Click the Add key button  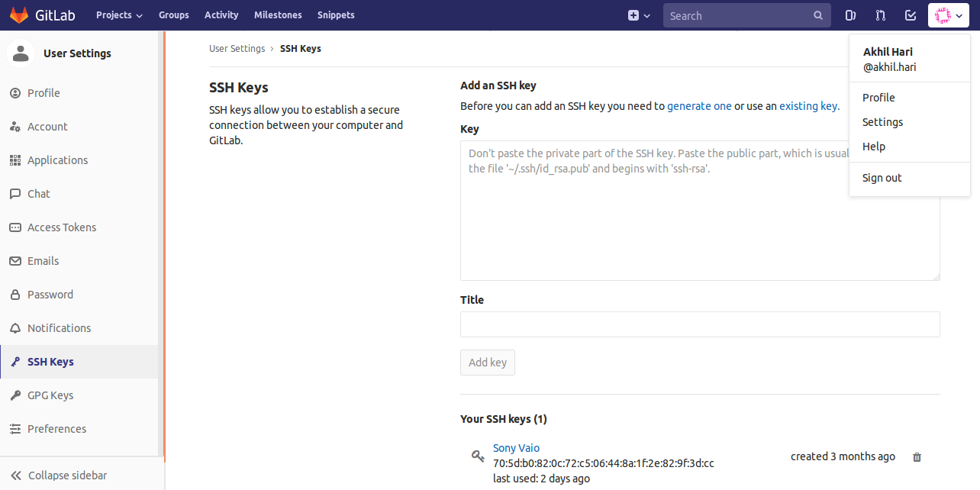(x=487, y=363)
